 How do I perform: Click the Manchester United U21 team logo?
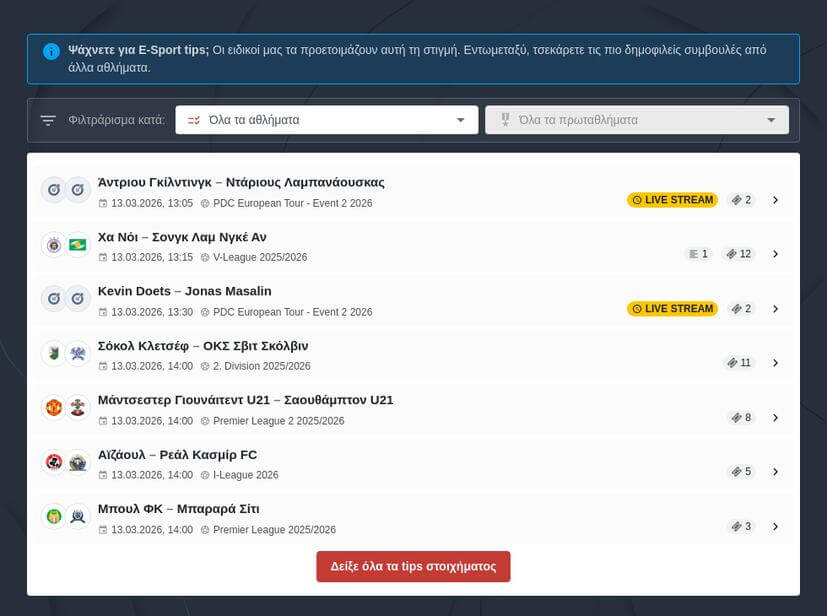click(x=54, y=408)
